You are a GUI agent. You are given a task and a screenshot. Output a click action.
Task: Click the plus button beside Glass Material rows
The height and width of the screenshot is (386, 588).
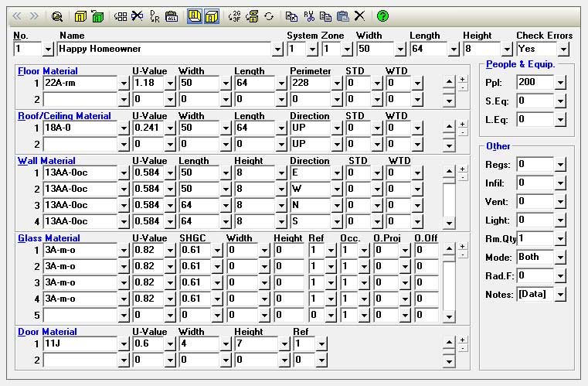pos(463,246)
